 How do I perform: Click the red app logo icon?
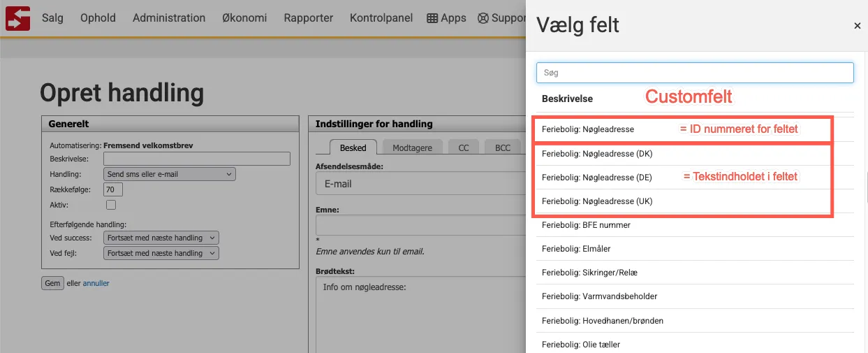tap(17, 17)
